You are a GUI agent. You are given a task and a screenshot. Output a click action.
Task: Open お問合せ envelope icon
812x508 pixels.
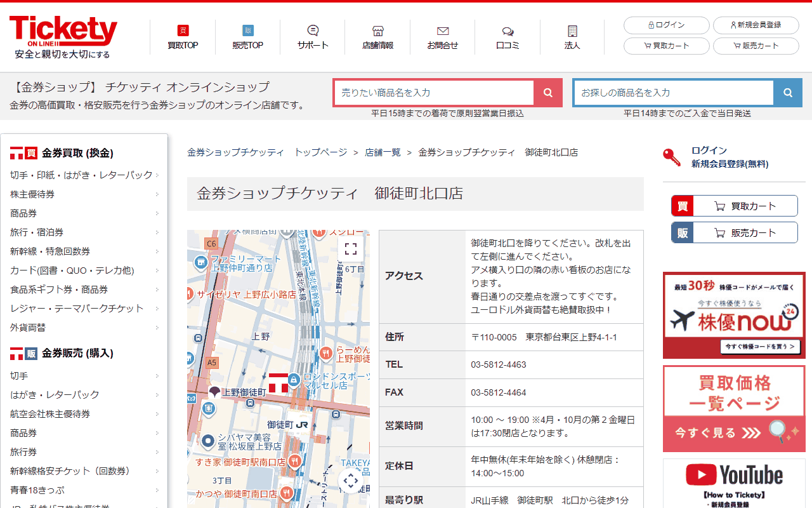coord(443,30)
